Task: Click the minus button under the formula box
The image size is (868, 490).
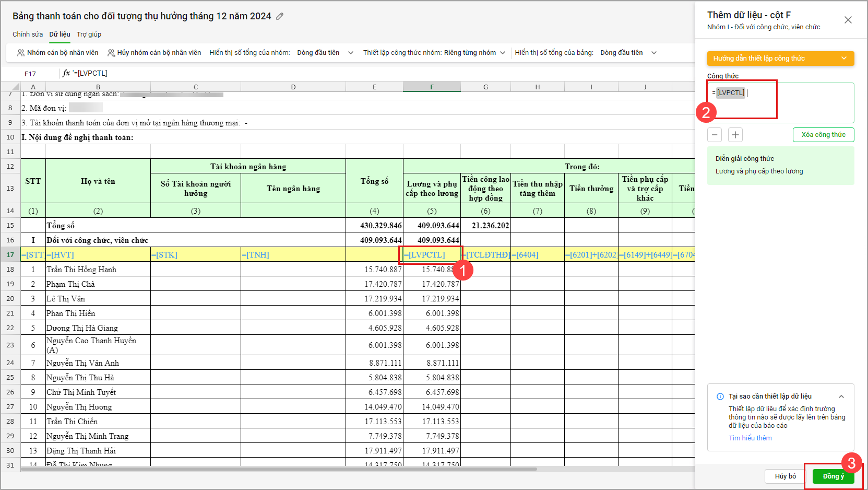Action: 715,135
